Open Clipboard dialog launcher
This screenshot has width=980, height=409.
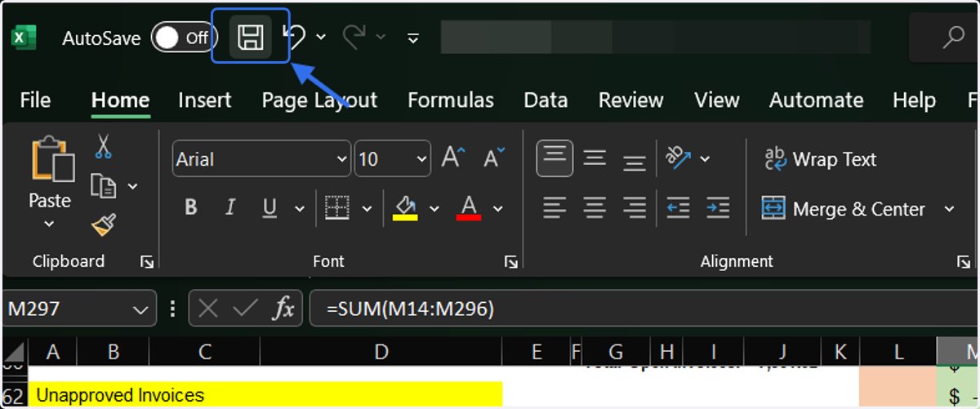tap(147, 262)
